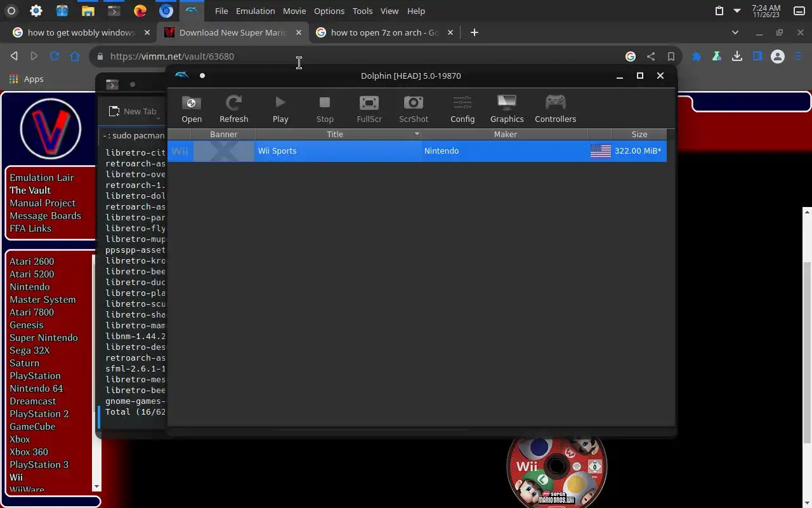Sort game list by the Maker column
The width and height of the screenshot is (812, 508).
(505, 134)
